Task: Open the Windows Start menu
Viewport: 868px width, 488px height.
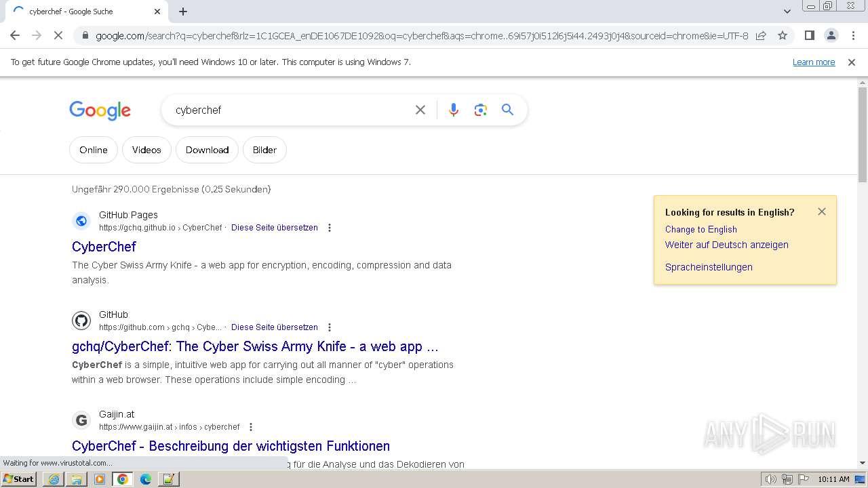Action: click(x=19, y=479)
